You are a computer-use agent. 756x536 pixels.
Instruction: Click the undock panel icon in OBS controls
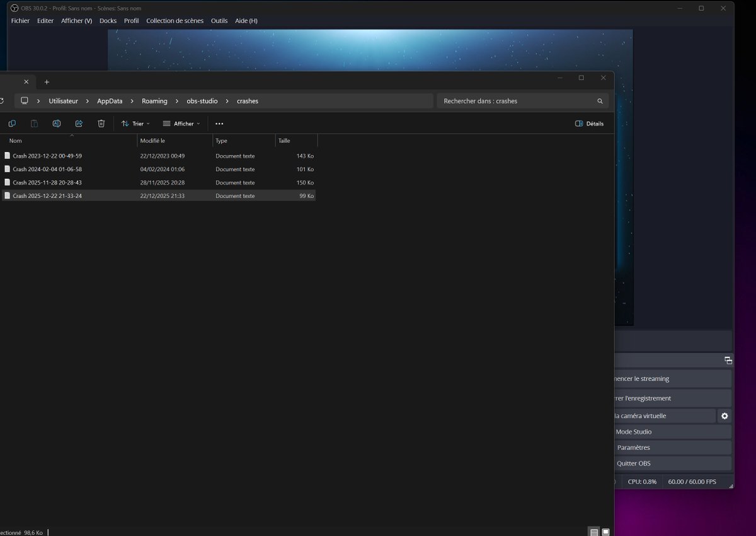(x=728, y=361)
